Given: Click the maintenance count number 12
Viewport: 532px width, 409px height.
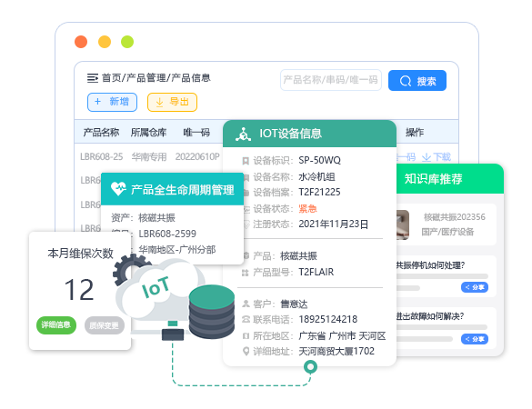Looking at the screenshot, I should coord(79,290).
